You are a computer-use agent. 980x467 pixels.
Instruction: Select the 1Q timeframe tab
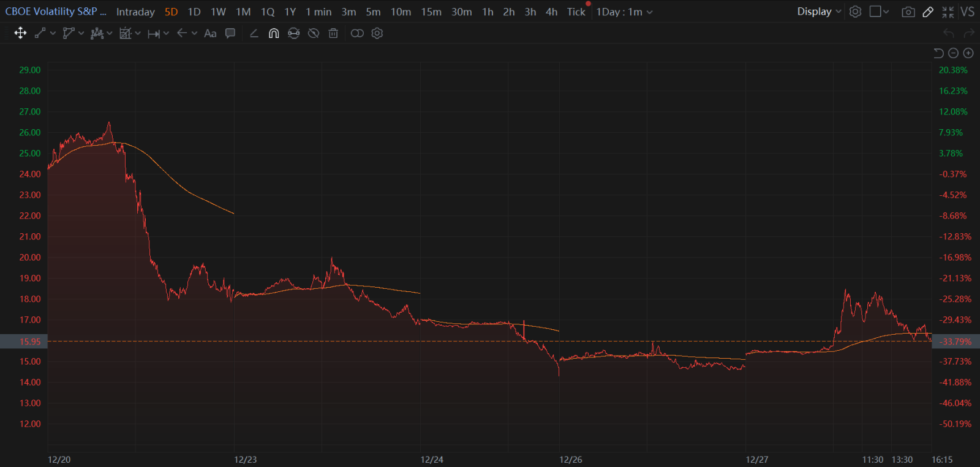[268, 12]
